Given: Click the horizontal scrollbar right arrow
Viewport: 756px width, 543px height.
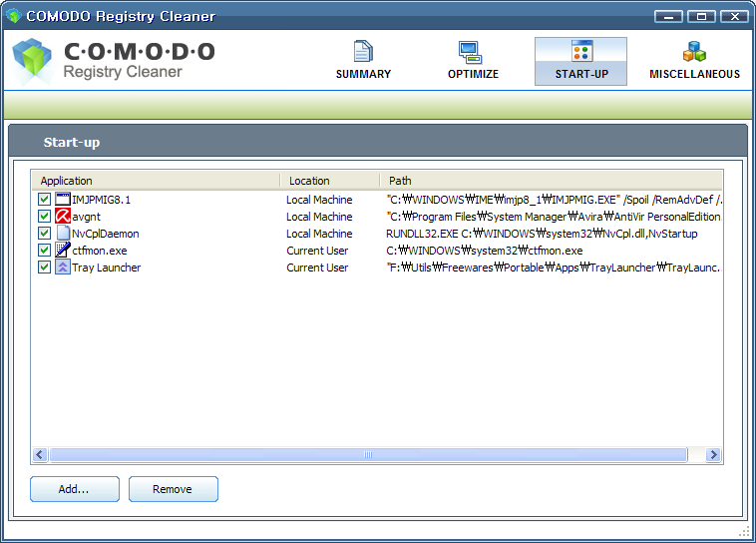Looking at the screenshot, I should (713, 455).
